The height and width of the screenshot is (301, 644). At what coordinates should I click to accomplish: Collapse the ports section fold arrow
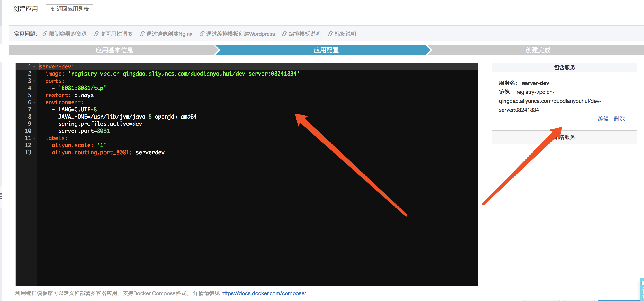34,81
